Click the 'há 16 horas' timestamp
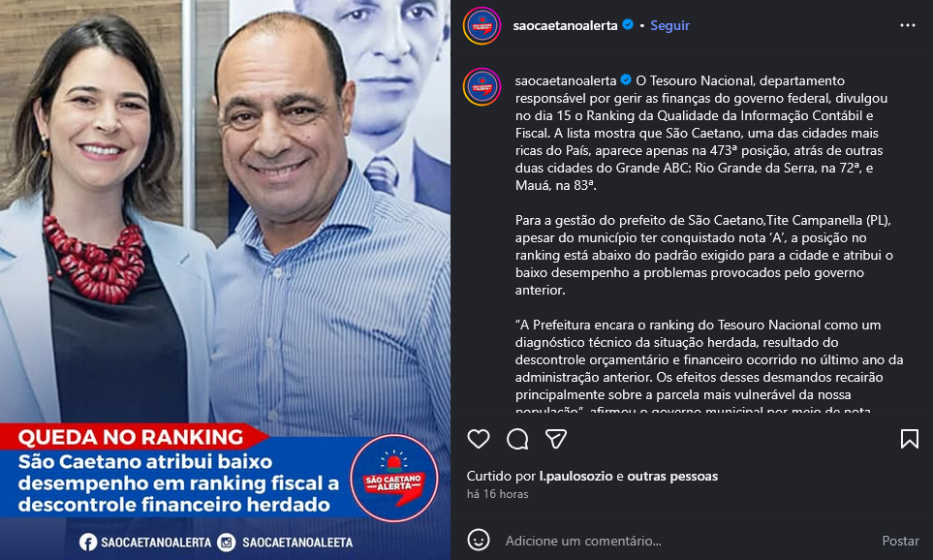This screenshot has height=560, width=933. click(x=497, y=494)
